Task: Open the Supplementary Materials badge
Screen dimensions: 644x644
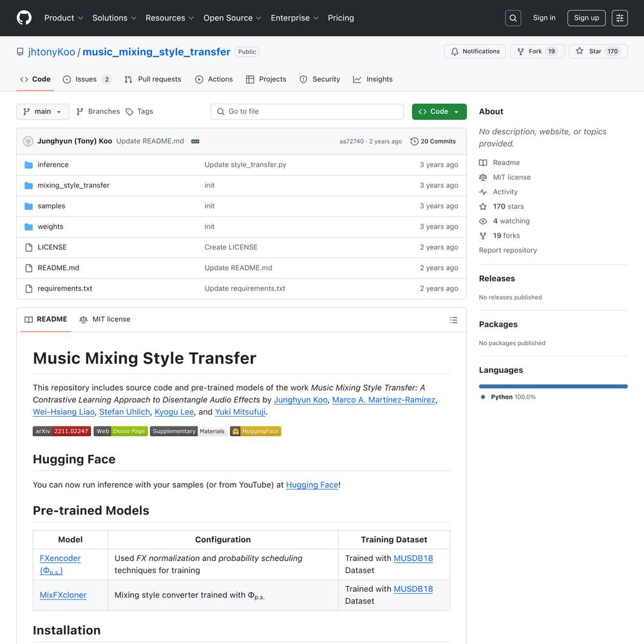Action: (x=189, y=431)
